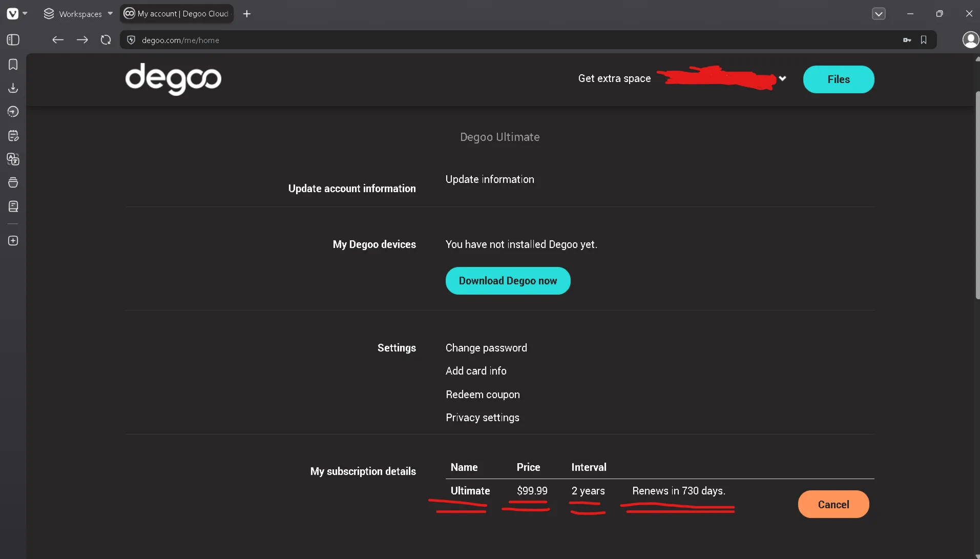Viewport: 980px width, 559px height.
Task: Click the Renews in 730 days text
Action: 679,491
